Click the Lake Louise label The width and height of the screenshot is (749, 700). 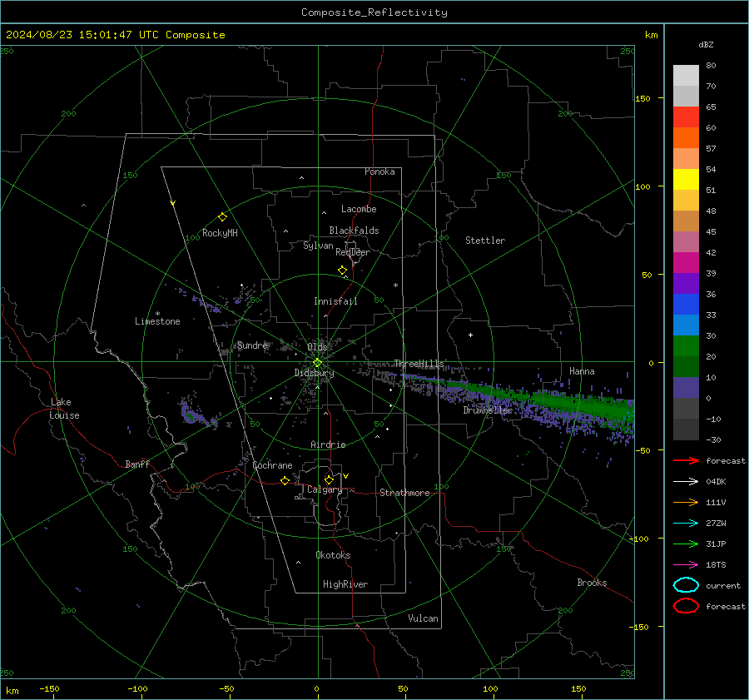pos(64,409)
